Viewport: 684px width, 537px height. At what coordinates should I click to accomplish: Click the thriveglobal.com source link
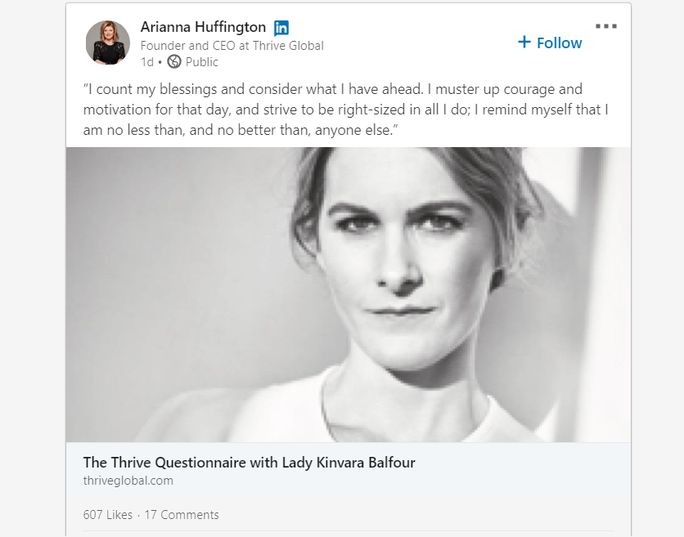(128, 481)
